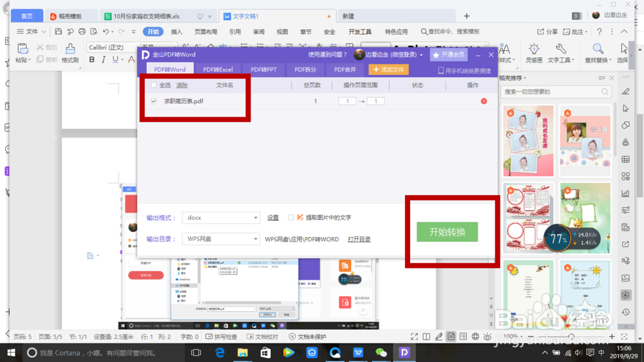
Task: Expand the 文件 menu arrow
Action: [44, 32]
